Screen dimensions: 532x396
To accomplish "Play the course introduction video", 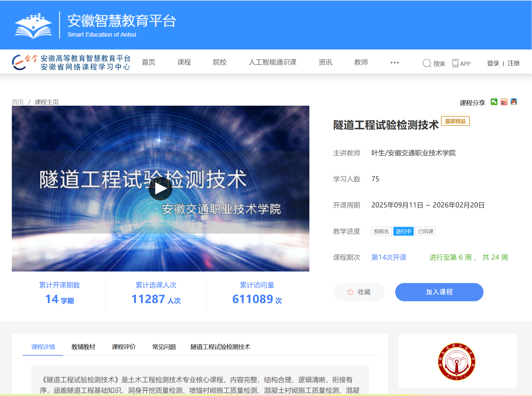I will pyautogui.click(x=160, y=188).
